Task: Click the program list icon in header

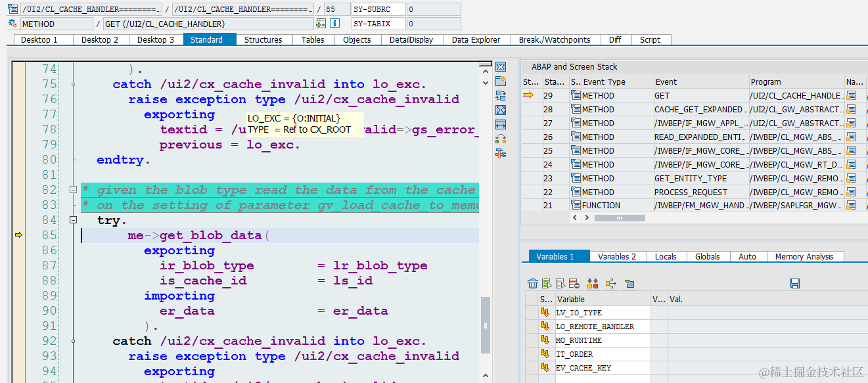Action: tap(12, 9)
